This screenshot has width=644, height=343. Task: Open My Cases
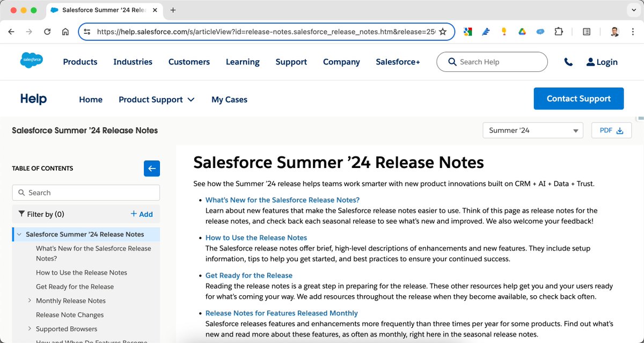(x=229, y=99)
